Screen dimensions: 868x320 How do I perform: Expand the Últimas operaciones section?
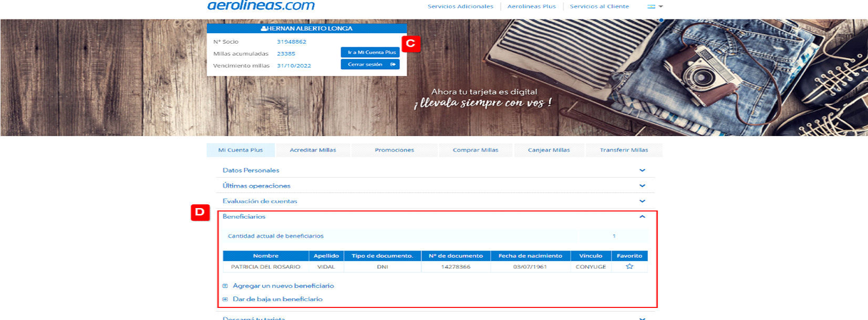pyautogui.click(x=642, y=185)
